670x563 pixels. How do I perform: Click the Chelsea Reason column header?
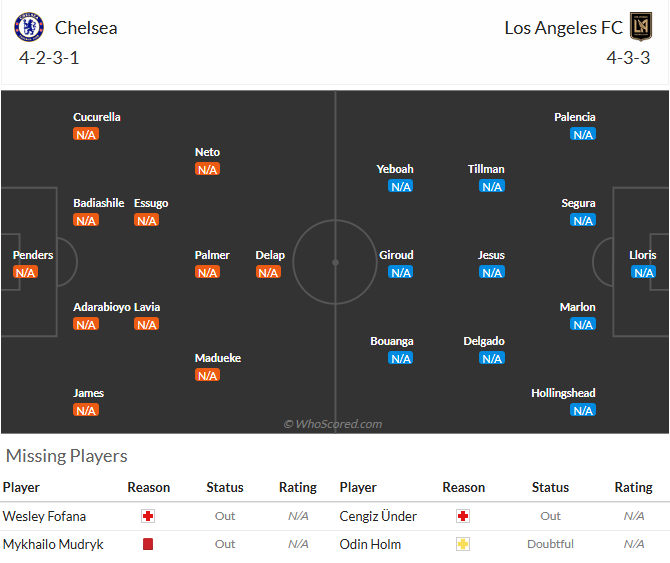click(x=149, y=487)
